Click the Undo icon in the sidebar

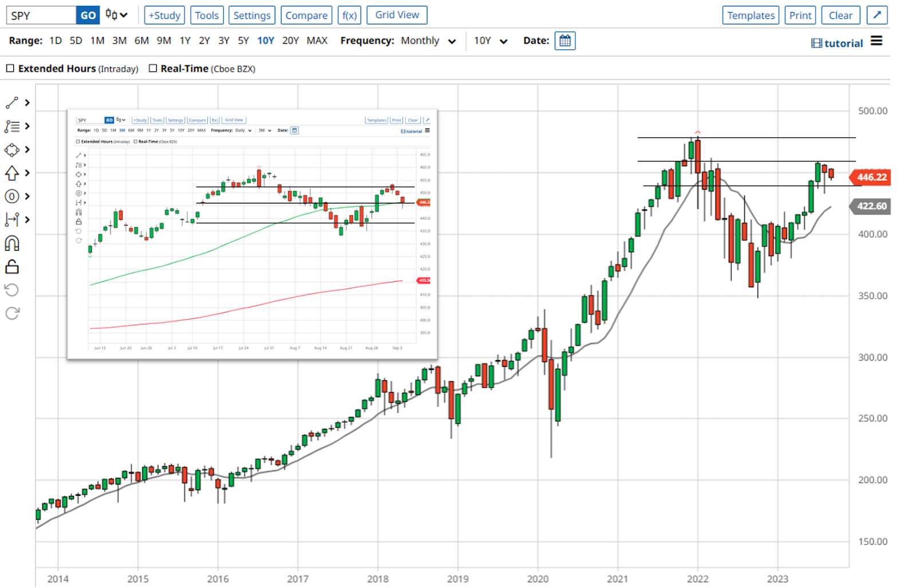click(11, 289)
